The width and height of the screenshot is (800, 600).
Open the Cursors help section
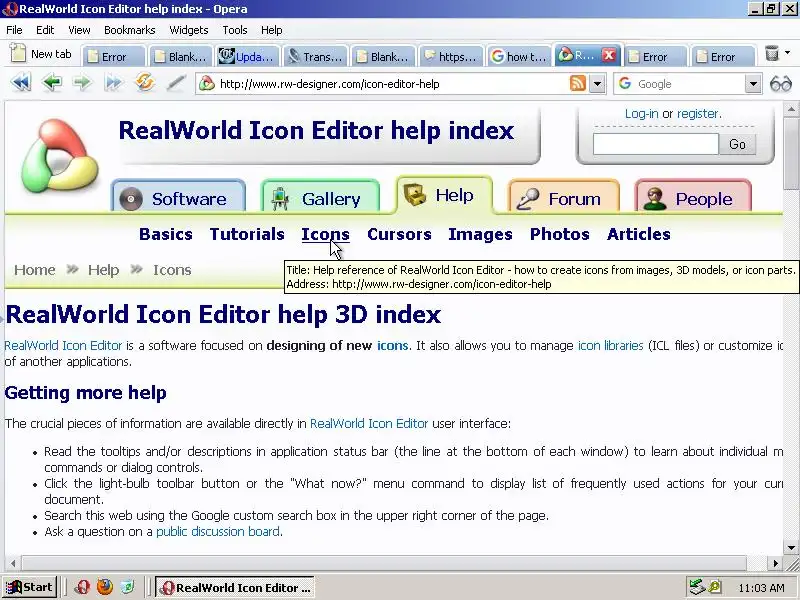pyautogui.click(x=399, y=234)
